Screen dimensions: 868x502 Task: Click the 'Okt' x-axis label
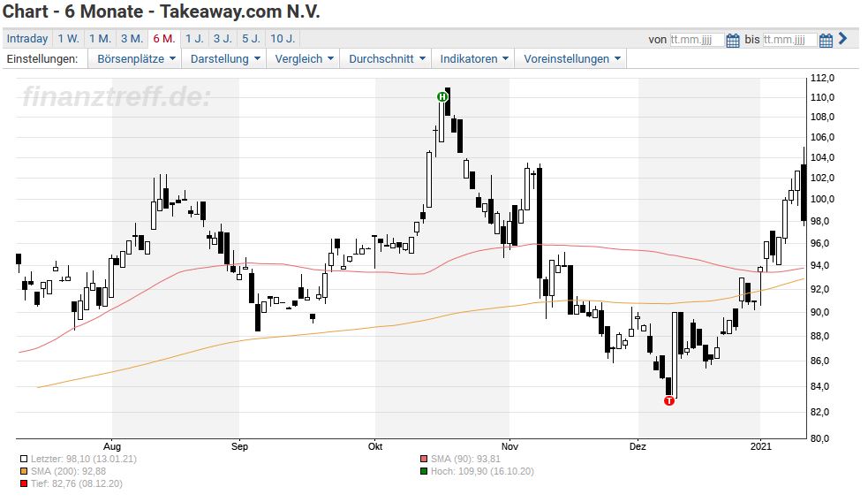click(x=374, y=446)
